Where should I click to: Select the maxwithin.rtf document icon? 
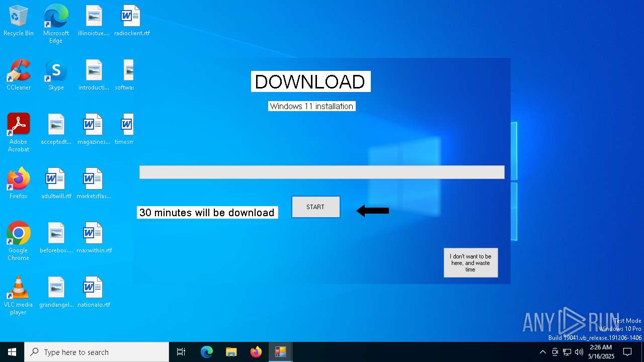94,238
